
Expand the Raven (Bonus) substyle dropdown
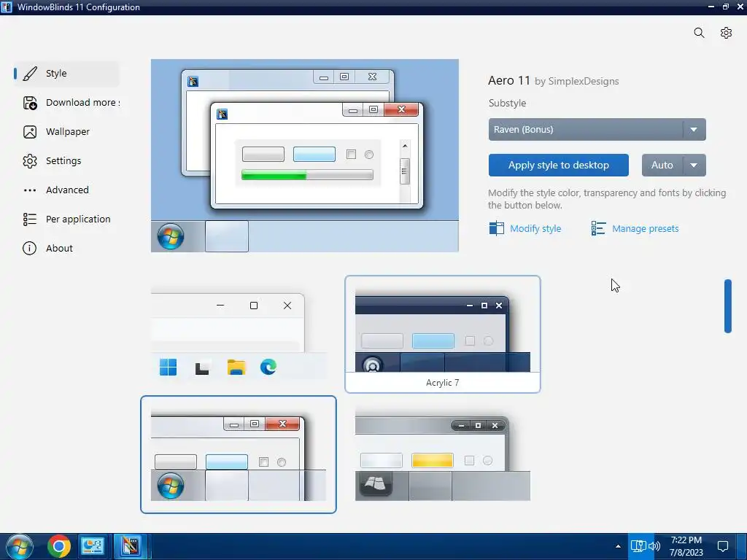pyautogui.click(x=597, y=130)
